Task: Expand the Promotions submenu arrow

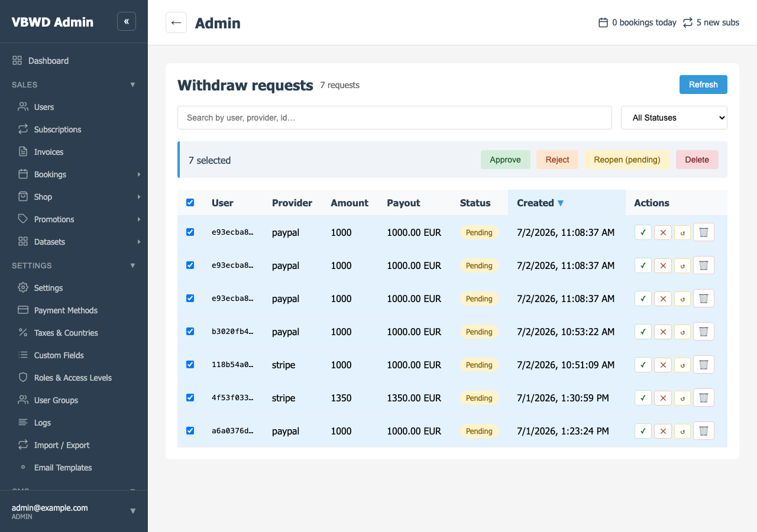Action: (x=139, y=219)
